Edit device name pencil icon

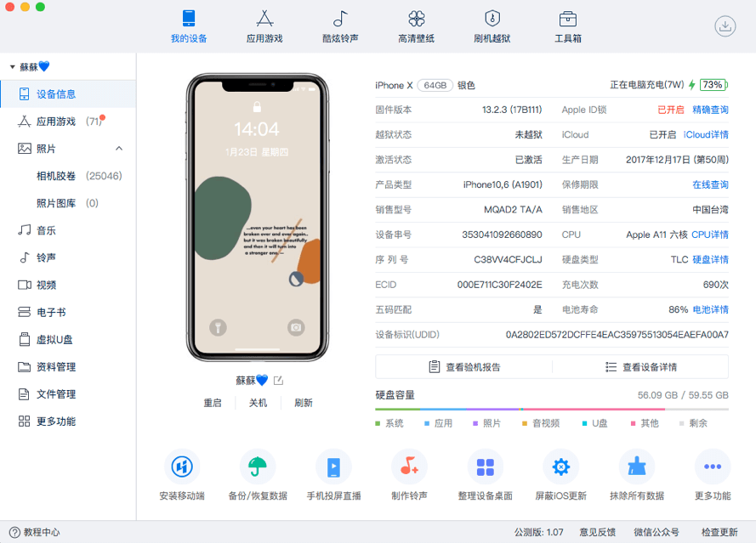[x=278, y=381]
